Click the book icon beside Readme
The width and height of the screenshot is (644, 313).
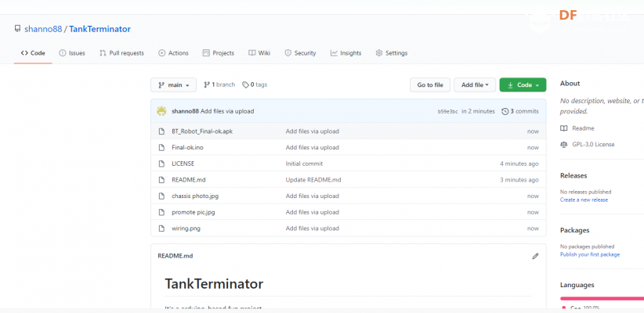564,128
